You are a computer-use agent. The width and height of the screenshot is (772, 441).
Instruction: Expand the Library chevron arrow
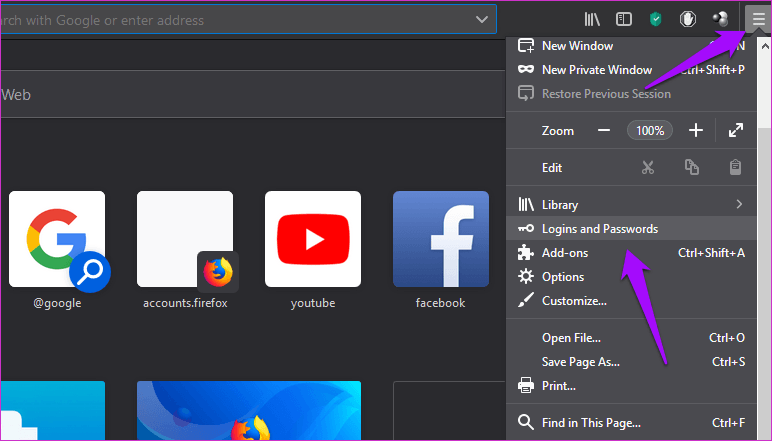click(739, 204)
